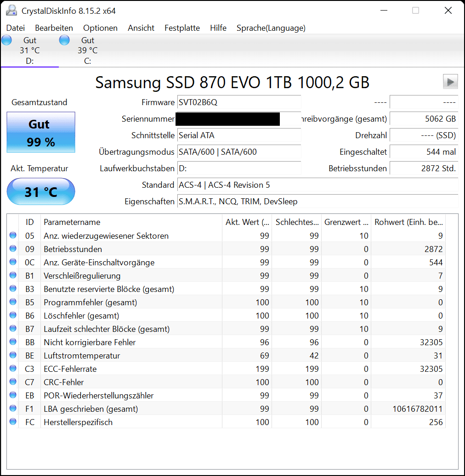This screenshot has width=465, height=476.
Task: Click status orb for Löschfehler row
Action: coord(13,315)
